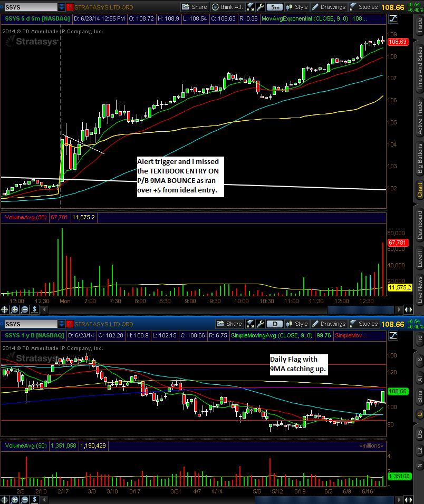Click VolumeAvg (50) label in top chart

pos(26,218)
